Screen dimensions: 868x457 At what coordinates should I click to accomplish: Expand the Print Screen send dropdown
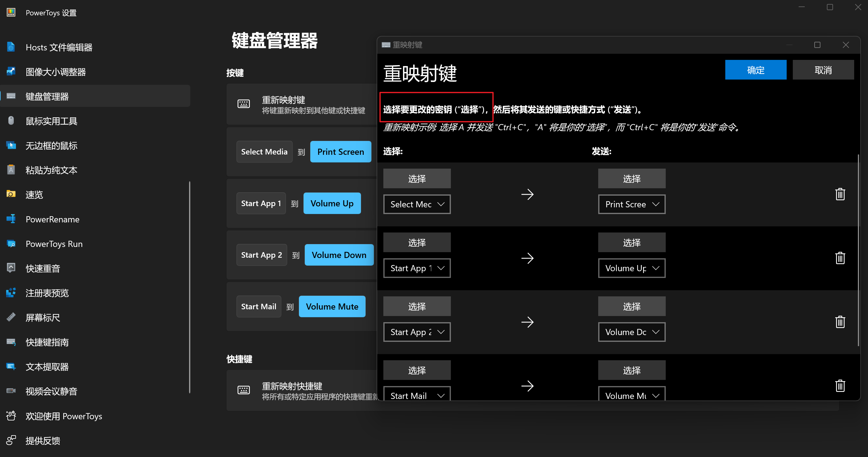[x=631, y=204]
